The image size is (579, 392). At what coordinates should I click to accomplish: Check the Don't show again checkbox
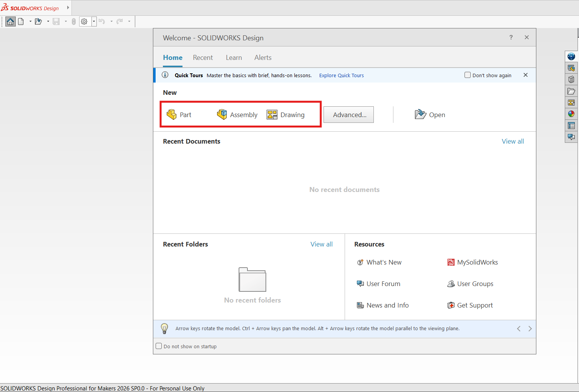click(x=468, y=75)
